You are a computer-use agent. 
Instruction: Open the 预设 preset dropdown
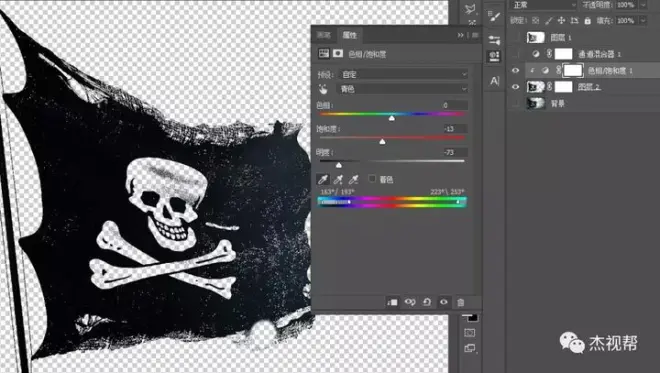pos(403,75)
